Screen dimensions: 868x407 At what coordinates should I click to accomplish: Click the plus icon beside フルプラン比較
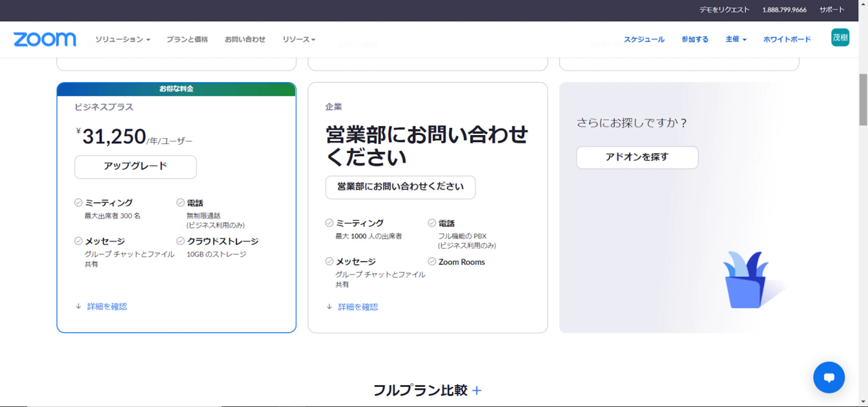pyautogui.click(x=477, y=390)
